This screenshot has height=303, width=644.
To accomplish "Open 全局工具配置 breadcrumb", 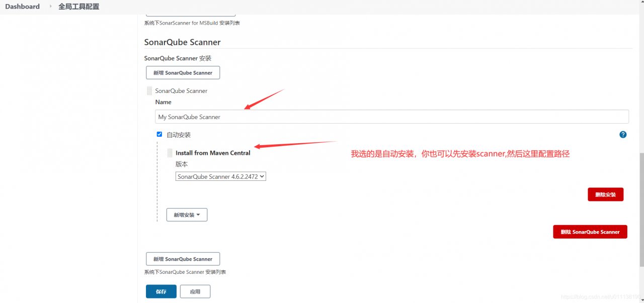I will click(79, 7).
